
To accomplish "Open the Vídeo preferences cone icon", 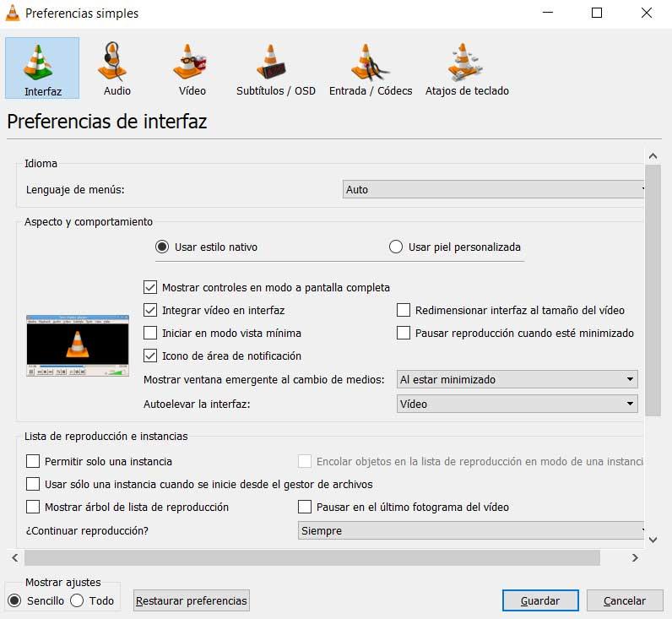I will pos(190,62).
